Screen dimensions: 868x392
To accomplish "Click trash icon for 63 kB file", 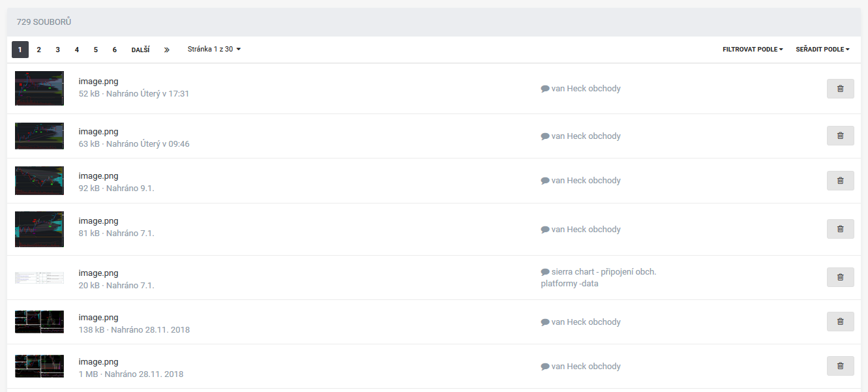I will 840,136.
